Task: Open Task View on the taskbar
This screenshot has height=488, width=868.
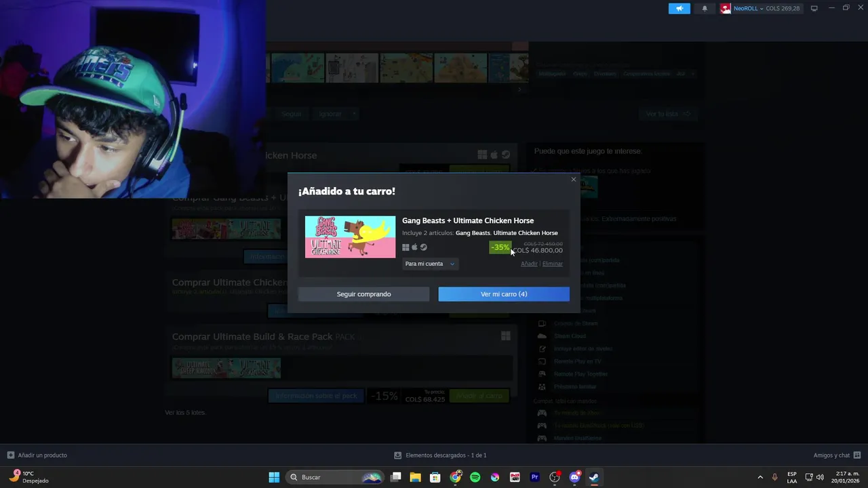Action: (396, 477)
